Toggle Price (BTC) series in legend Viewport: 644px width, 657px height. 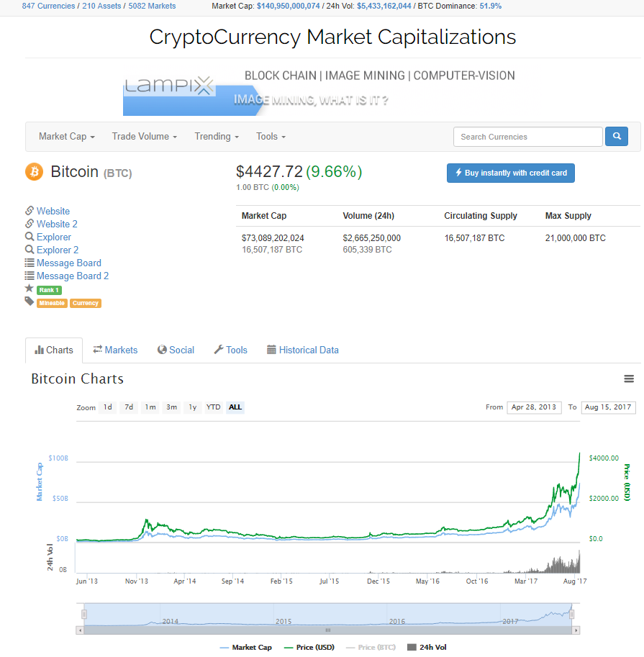click(x=371, y=648)
